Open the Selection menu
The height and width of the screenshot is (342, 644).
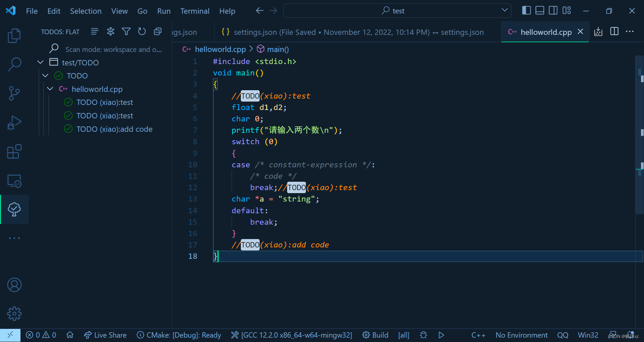pos(86,11)
